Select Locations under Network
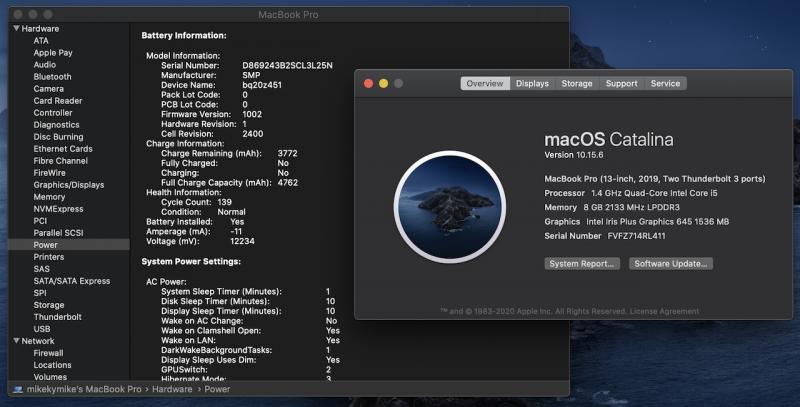 (53, 365)
